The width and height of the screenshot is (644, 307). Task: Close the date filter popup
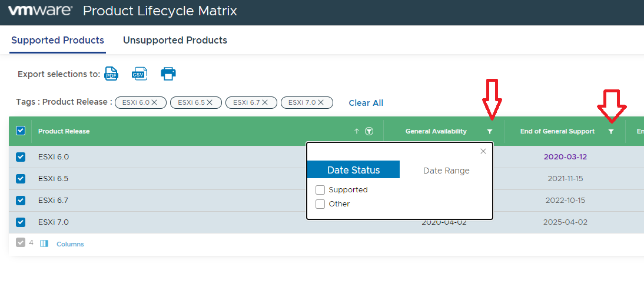[x=483, y=151]
